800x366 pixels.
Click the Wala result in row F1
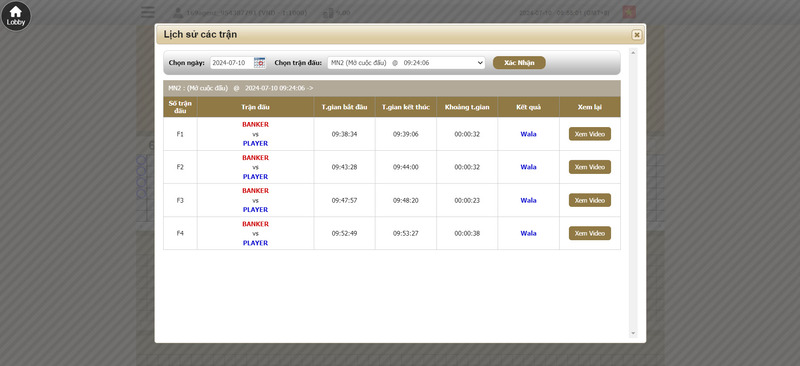pyautogui.click(x=528, y=134)
